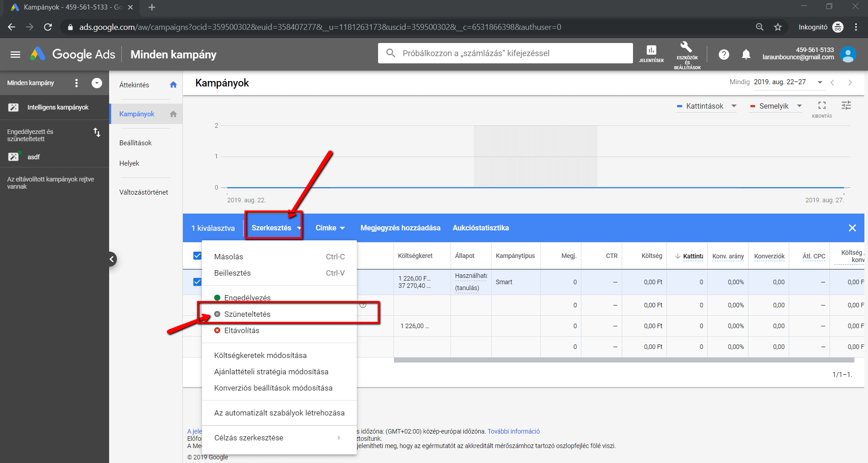Select Ajánlattételi stratégia módosítása
Viewport: 868px width, 463px height.
coord(279,372)
